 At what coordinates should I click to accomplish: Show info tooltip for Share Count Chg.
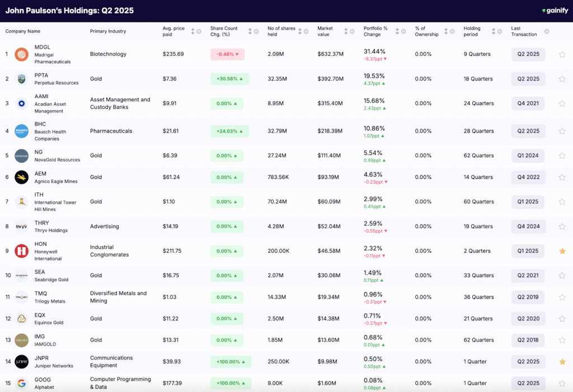coord(256,31)
